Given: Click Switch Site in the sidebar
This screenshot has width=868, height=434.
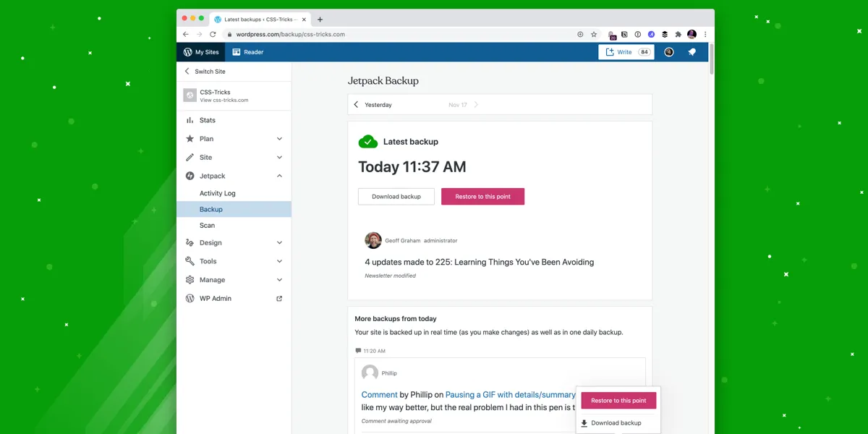Looking at the screenshot, I should tap(234, 72).
